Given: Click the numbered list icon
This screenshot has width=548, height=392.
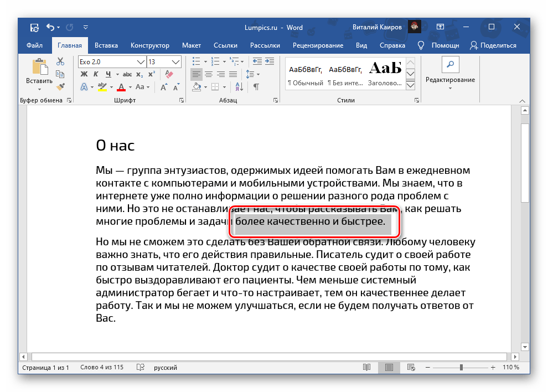Looking at the screenshot, I should coord(215,61).
